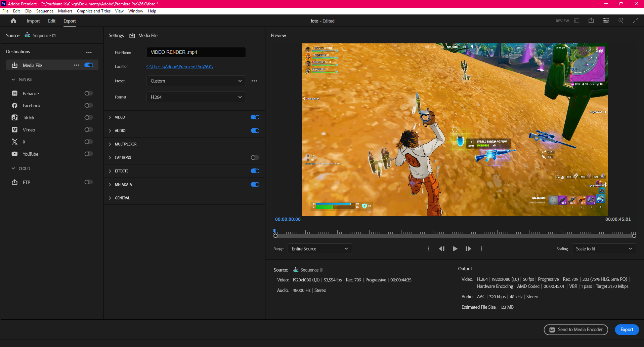
Task: Open the Format dropdown showing H.264
Action: (x=196, y=97)
